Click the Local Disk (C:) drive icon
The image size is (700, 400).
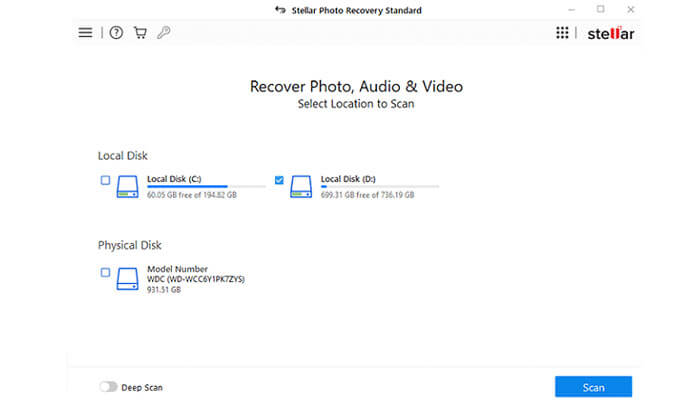click(x=127, y=187)
